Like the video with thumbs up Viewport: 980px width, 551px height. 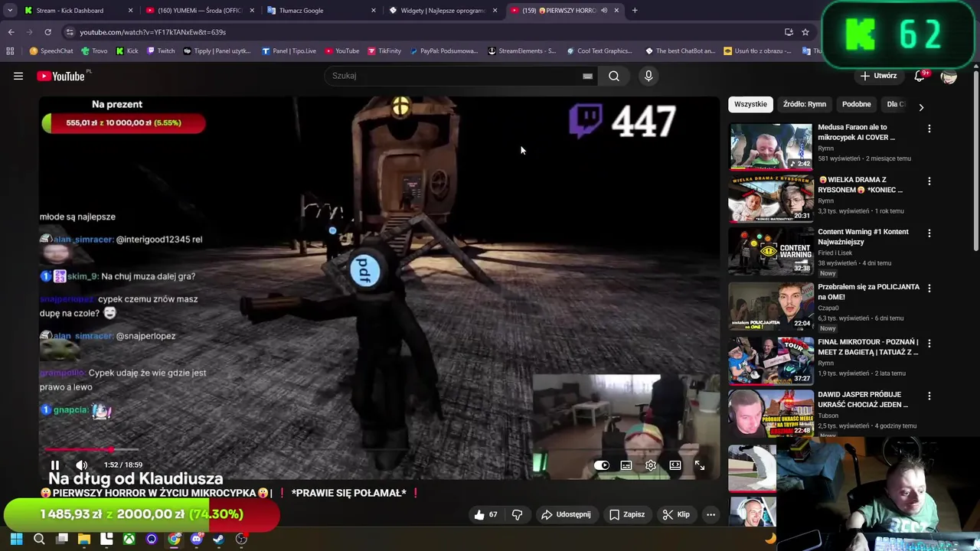point(485,514)
